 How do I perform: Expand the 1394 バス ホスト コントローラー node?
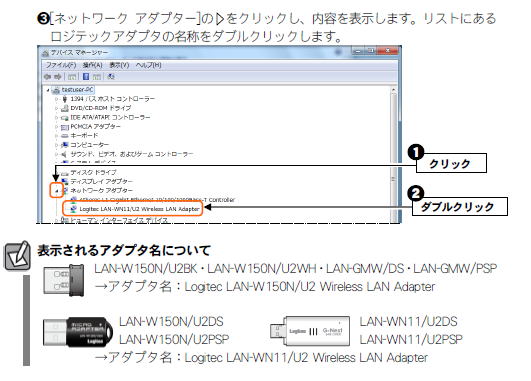(x=57, y=99)
